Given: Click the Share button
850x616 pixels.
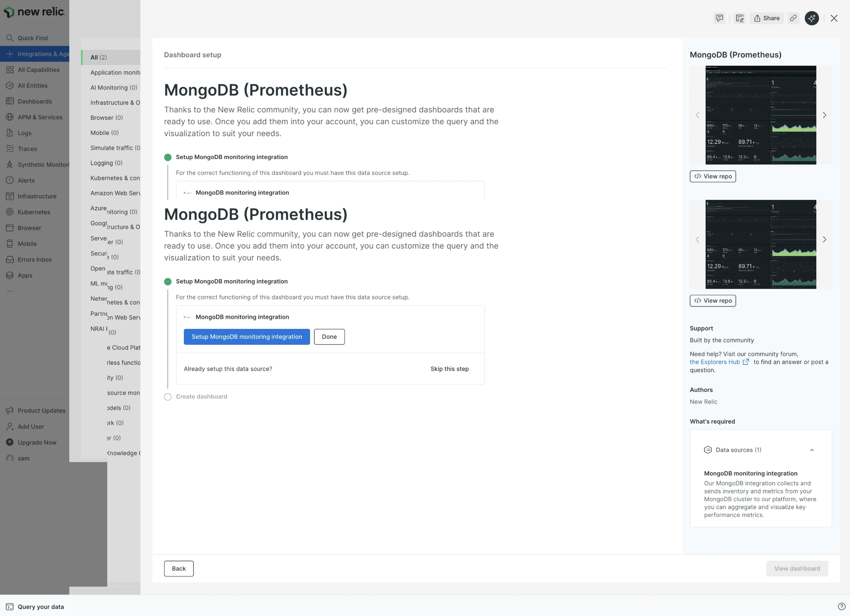Looking at the screenshot, I should [767, 18].
